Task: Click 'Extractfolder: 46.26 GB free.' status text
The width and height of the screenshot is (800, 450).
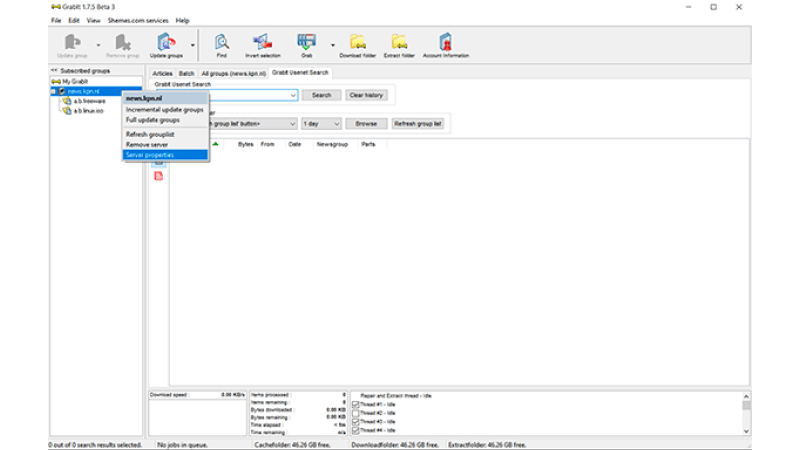Action: coord(487,445)
